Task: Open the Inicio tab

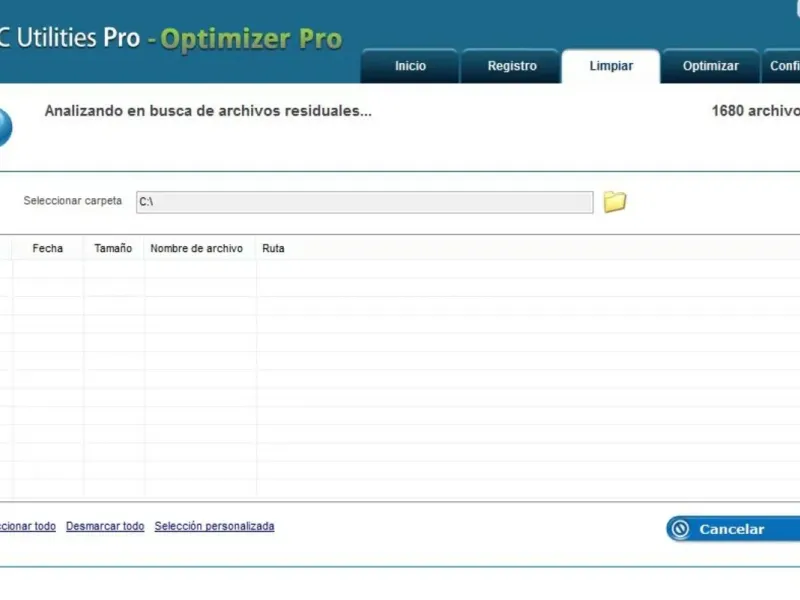Action: point(410,66)
